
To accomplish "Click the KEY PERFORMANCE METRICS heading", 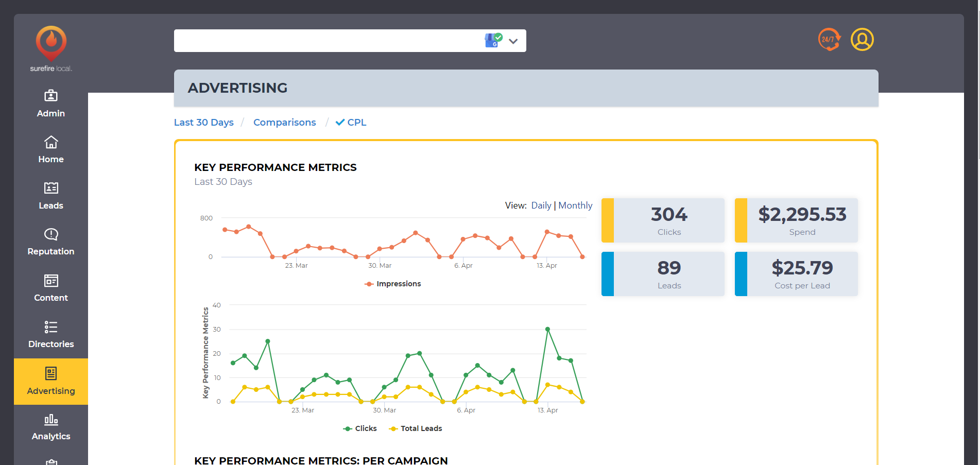I will 276,167.
